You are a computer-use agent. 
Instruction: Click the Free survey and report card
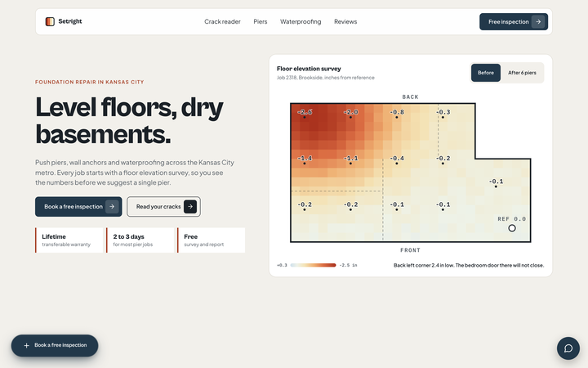point(212,240)
